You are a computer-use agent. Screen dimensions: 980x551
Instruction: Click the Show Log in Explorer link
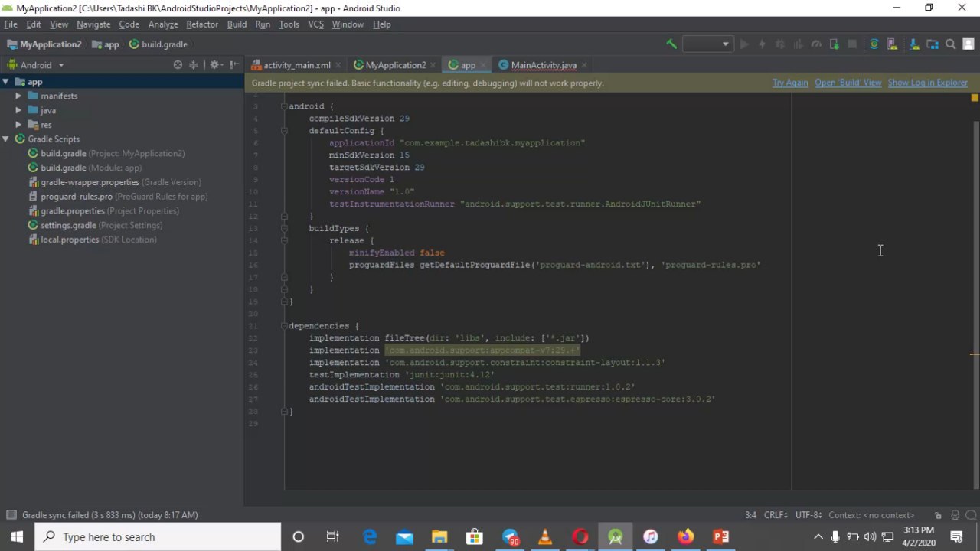pyautogui.click(x=928, y=83)
